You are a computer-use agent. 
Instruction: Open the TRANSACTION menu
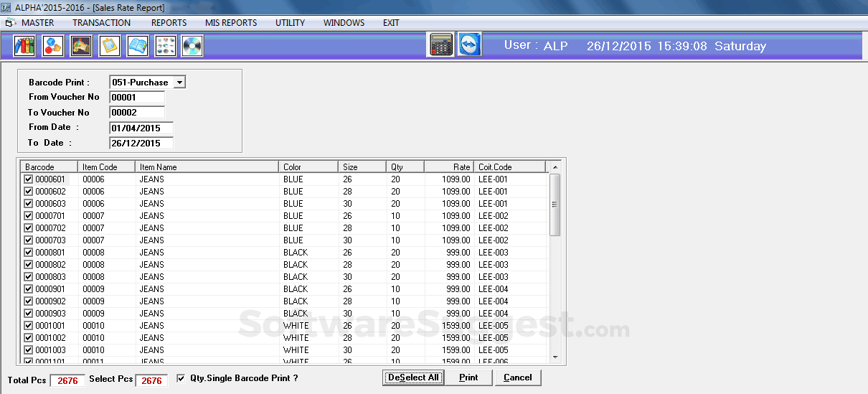click(x=101, y=23)
